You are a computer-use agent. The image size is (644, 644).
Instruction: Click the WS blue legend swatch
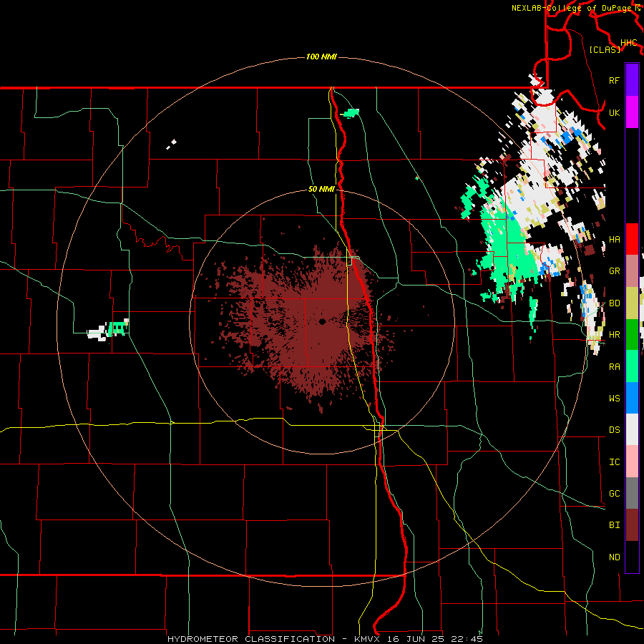(632, 398)
